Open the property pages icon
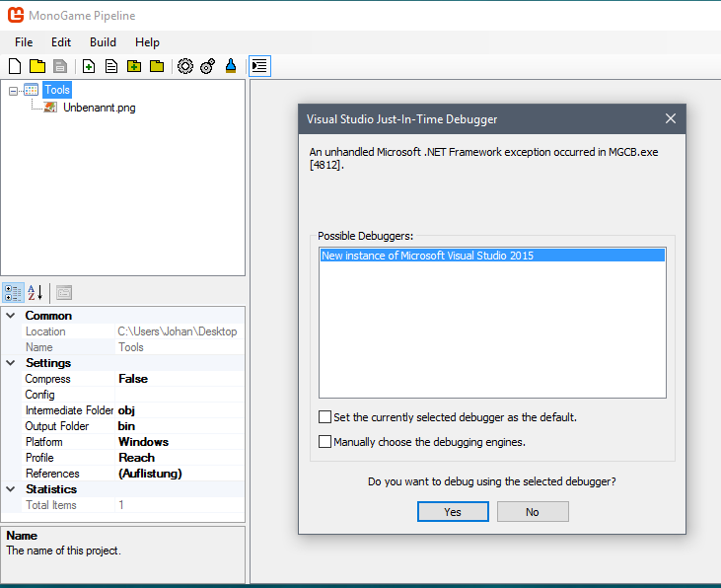721x588 pixels. click(x=64, y=293)
